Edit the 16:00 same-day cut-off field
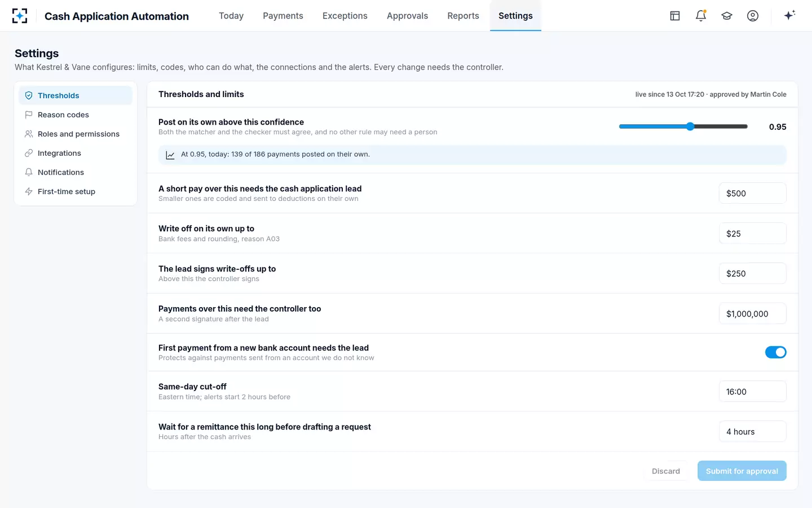The image size is (812, 508). (x=753, y=391)
